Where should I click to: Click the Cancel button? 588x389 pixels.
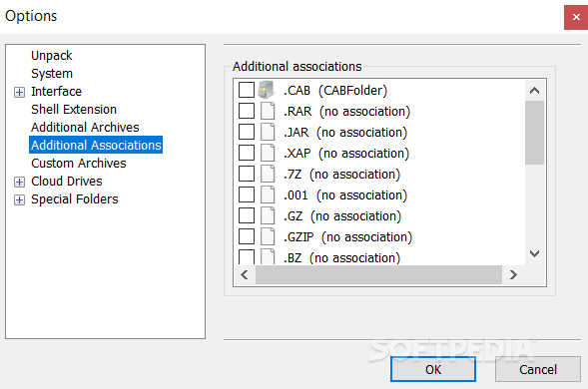(538, 369)
